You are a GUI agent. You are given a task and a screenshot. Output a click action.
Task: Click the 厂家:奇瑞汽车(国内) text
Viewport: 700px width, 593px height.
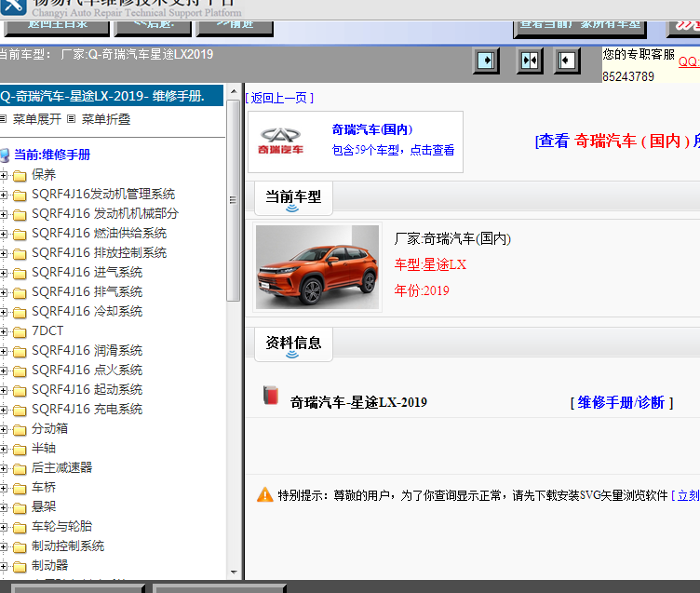(452, 239)
